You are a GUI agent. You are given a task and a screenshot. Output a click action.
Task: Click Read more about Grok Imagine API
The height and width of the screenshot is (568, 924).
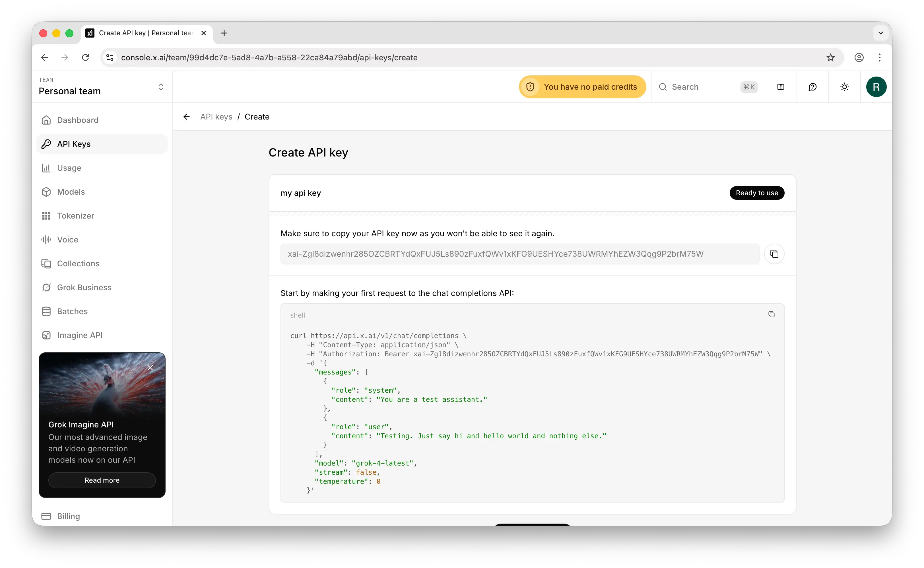coord(102,480)
